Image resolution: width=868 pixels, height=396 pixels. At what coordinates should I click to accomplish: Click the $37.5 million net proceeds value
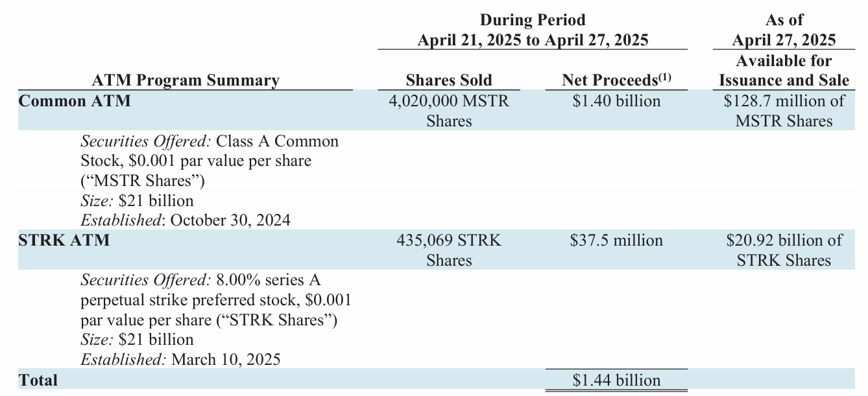(x=617, y=240)
